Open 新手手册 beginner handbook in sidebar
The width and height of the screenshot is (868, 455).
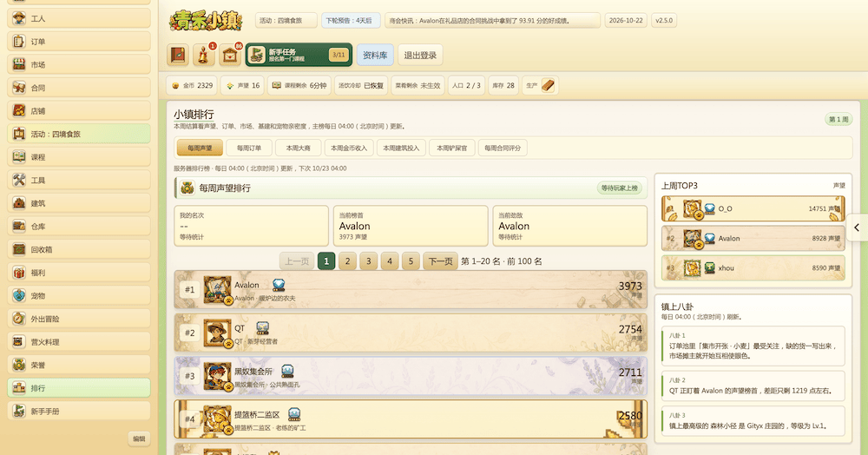click(79, 412)
